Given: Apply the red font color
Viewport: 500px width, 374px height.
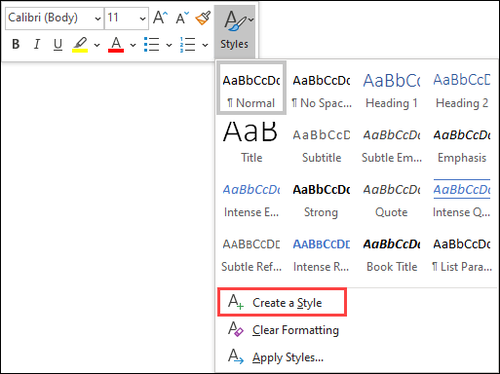Looking at the screenshot, I should pyautogui.click(x=116, y=44).
